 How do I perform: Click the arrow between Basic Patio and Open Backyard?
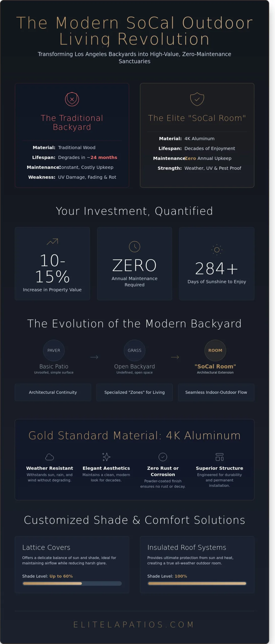(94, 357)
